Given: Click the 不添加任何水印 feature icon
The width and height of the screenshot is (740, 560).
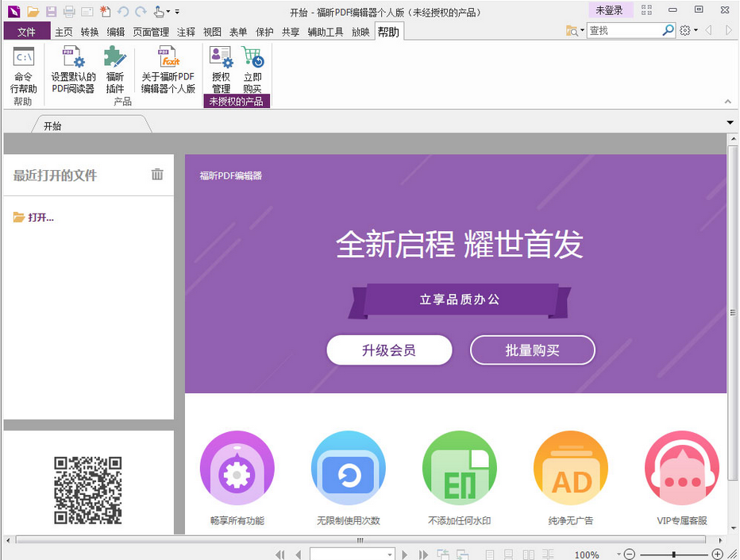Looking at the screenshot, I should [460, 468].
